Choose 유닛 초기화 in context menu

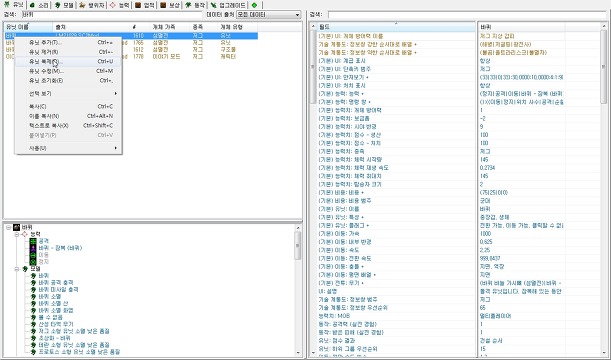pos(68,80)
